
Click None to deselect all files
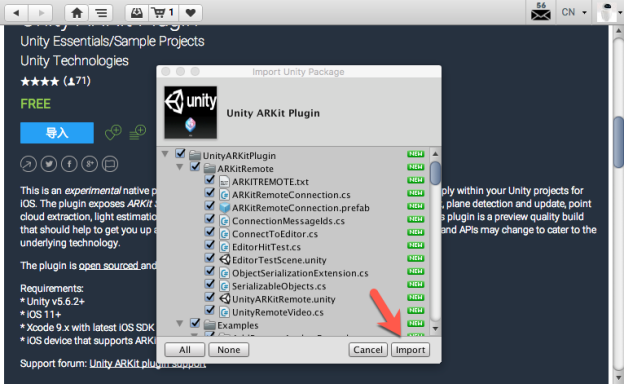click(x=229, y=349)
